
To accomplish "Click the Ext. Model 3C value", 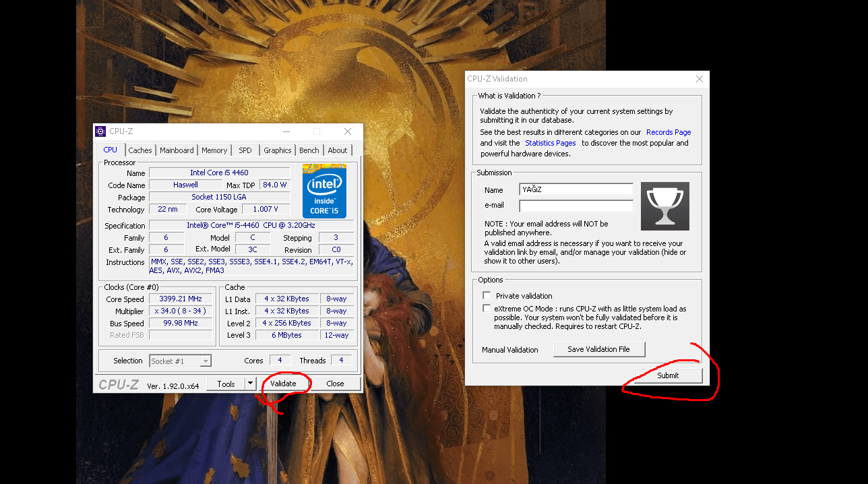I will coord(253,249).
